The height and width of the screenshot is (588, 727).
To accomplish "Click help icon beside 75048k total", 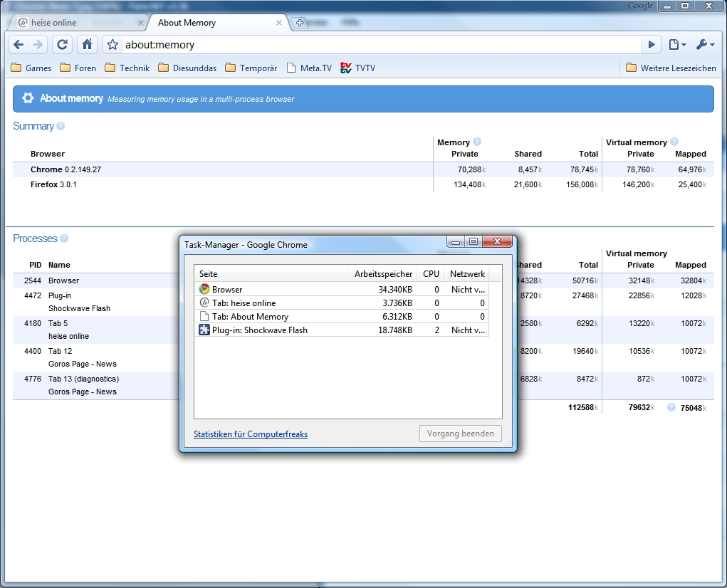I will click(671, 407).
